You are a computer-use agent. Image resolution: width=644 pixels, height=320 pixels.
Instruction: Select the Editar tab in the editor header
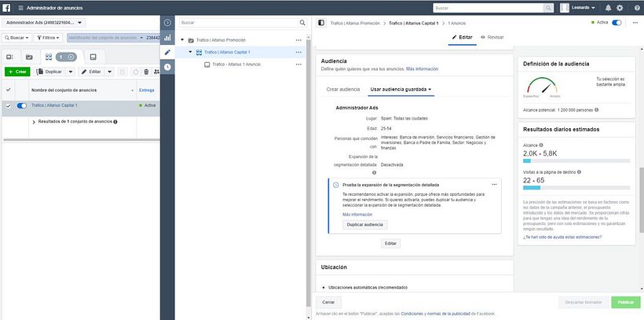tap(462, 37)
